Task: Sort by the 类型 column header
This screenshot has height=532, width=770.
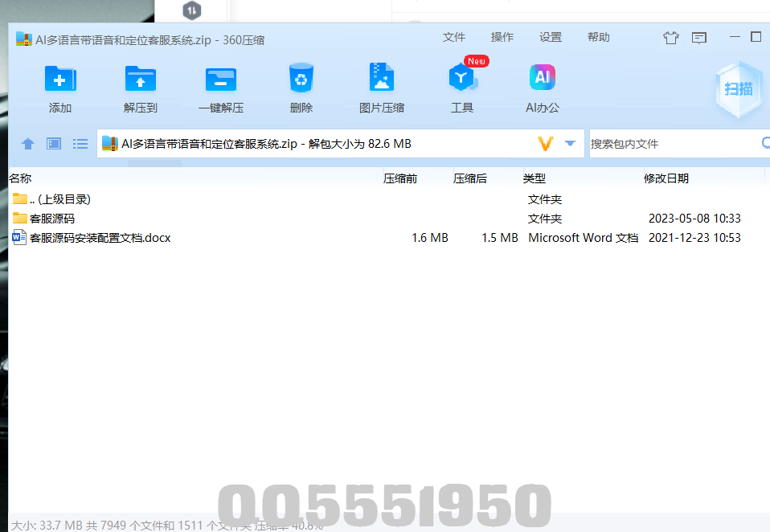Action: click(534, 178)
